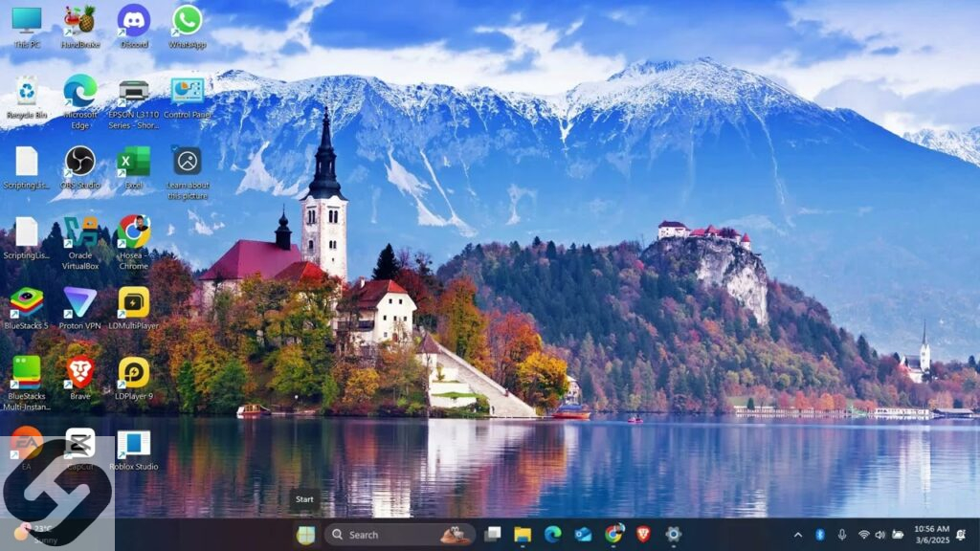
Task: Click the taskbar Search box
Action: pos(400,535)
